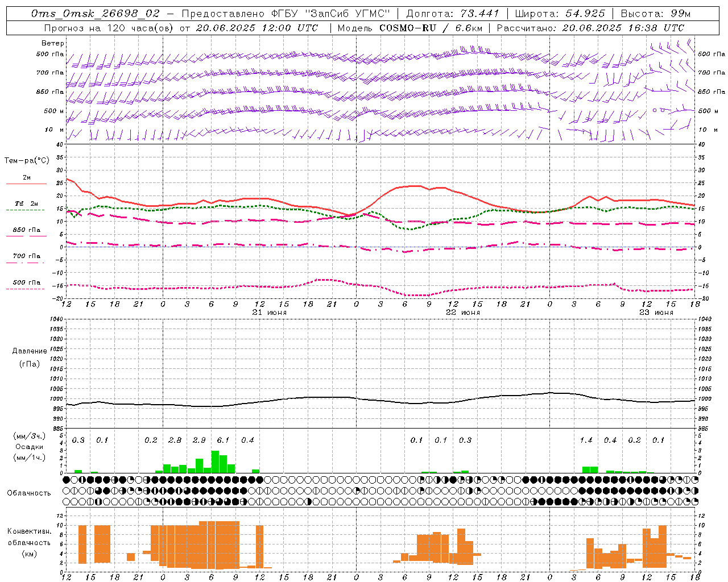The image size is (728, 582).
Task: Click the Долгота: 73.441 value
Action: 453,14
